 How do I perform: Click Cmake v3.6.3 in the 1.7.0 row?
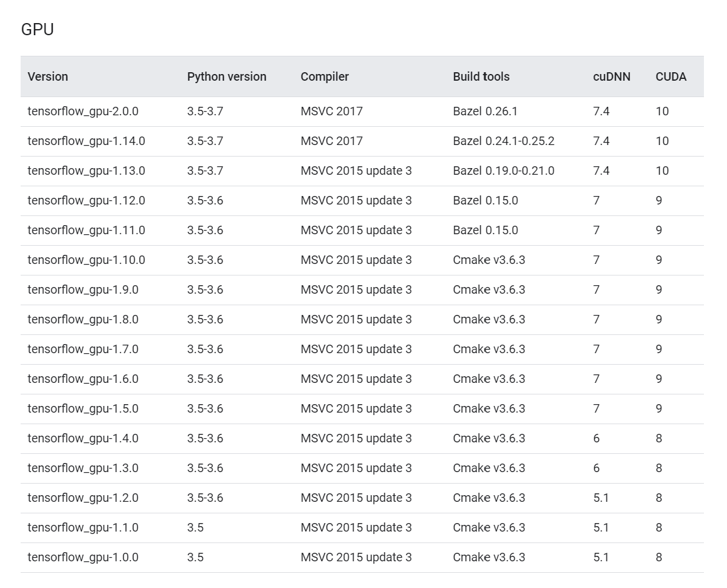[489, 349]
